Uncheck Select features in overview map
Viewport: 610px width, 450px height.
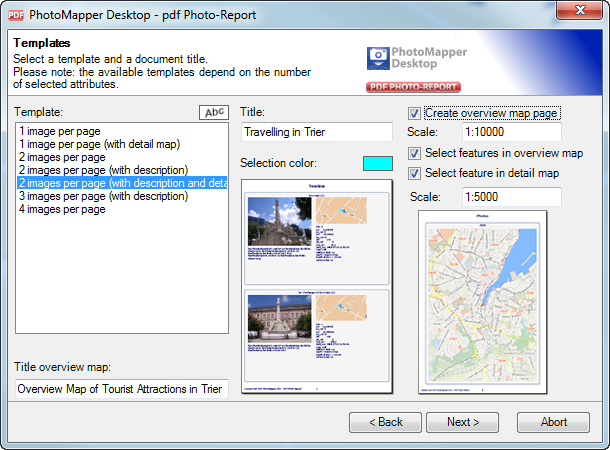point(415,153)
